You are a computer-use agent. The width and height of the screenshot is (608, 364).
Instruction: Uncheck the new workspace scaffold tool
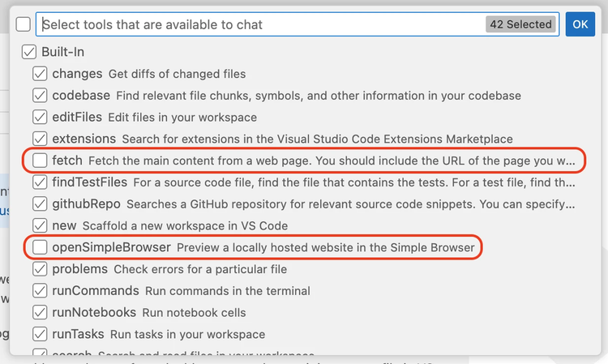40,225
